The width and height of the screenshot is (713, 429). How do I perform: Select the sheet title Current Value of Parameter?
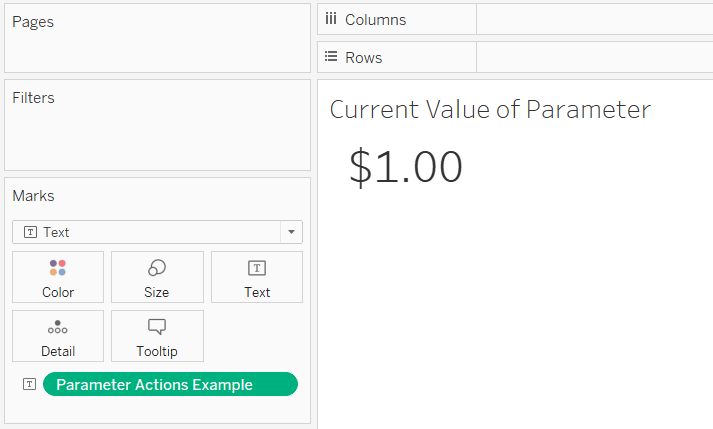(x=490, y=110)
